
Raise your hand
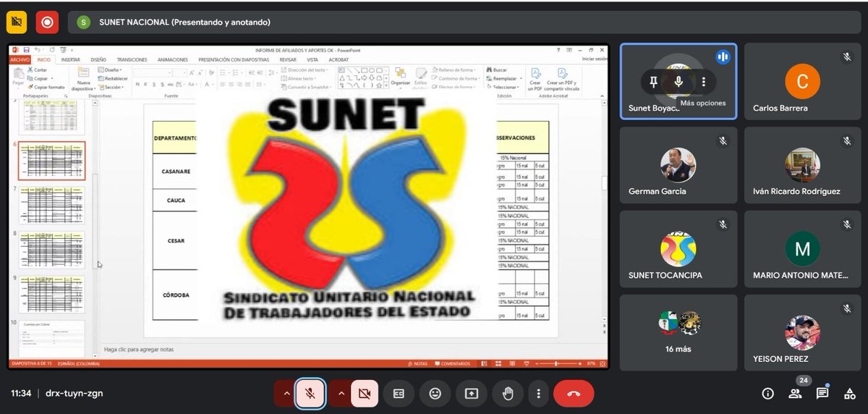[x=508, y=394]
